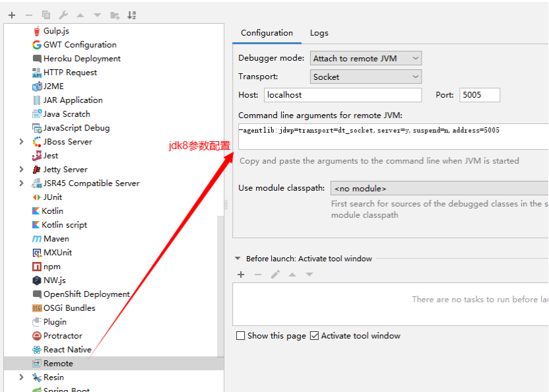Select the GWT Configuration Google icon

(x=37, y=45)
